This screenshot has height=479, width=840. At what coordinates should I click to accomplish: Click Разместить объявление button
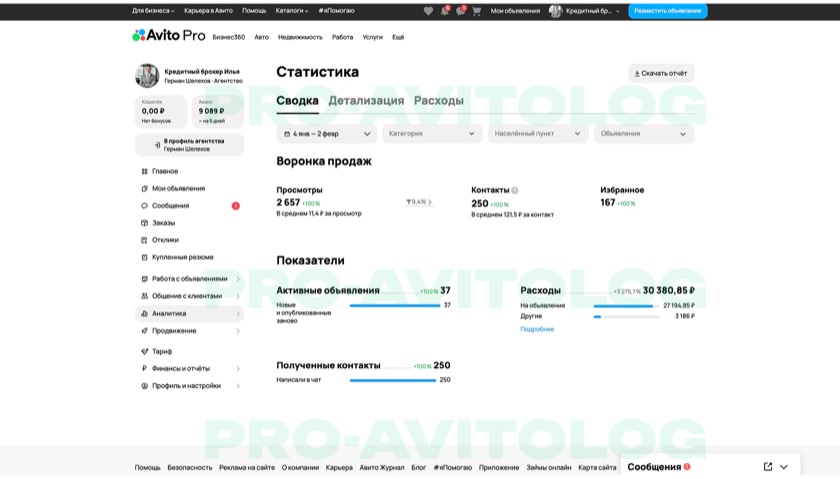(x=668, y=11)
